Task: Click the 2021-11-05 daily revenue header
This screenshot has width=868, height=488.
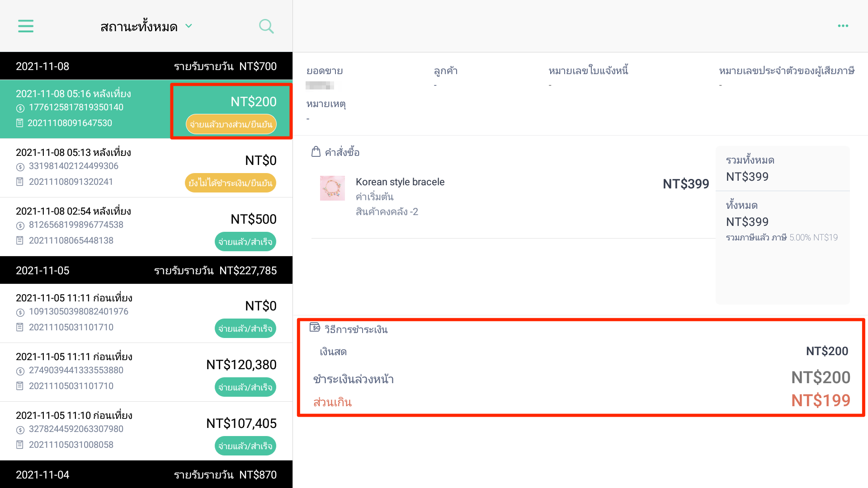Action: point(146,270)
